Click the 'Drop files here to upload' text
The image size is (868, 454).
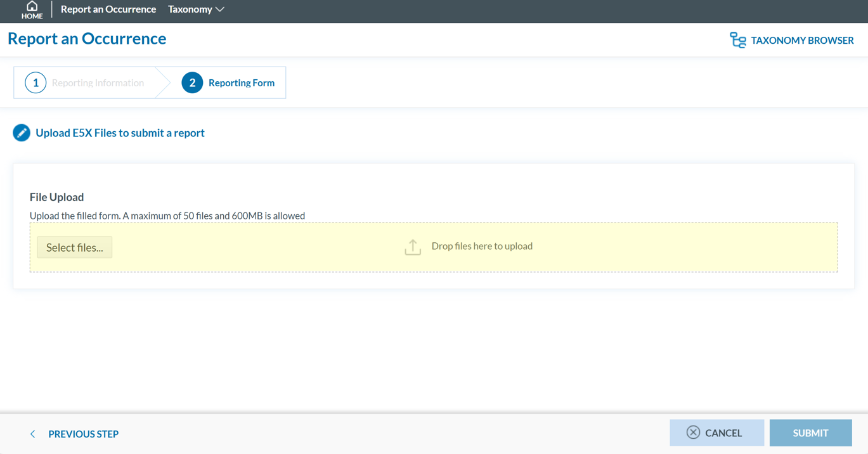point(482,247)
